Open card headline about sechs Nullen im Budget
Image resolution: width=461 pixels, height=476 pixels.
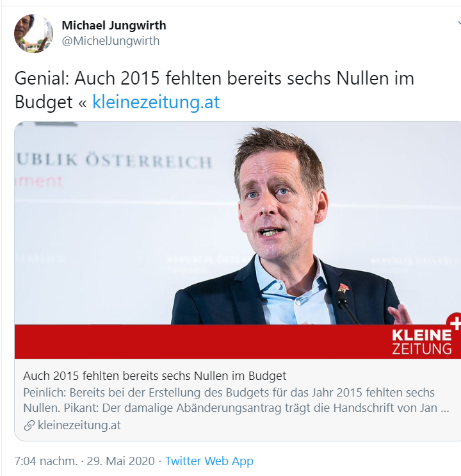pyautogui.click(x=155, y=376)
